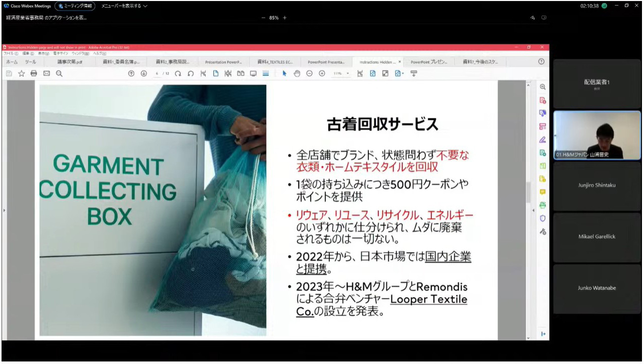
Task: Go to previous page with up arrow
Action: click(131, 73)
